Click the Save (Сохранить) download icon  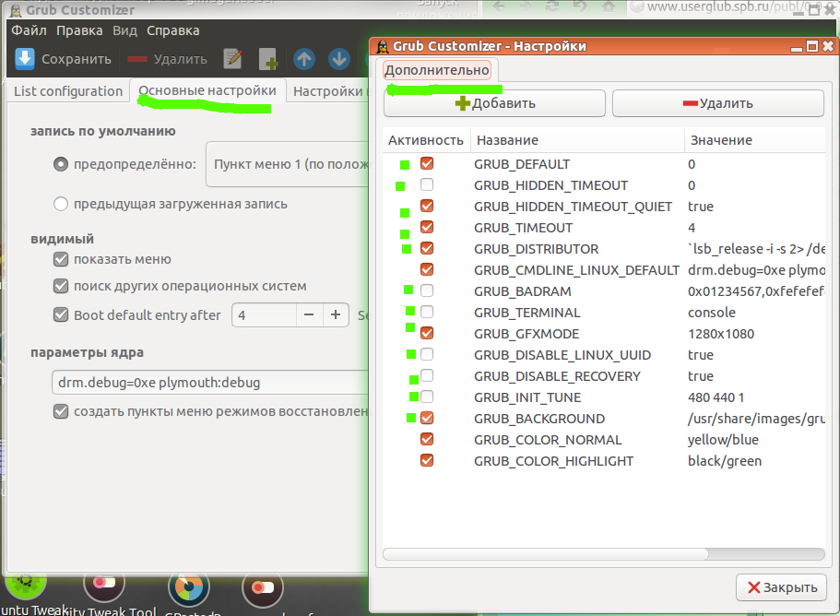25,59
